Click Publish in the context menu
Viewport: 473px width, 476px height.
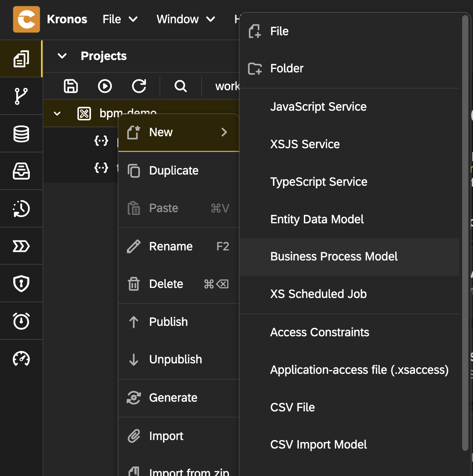click(168, 322)
